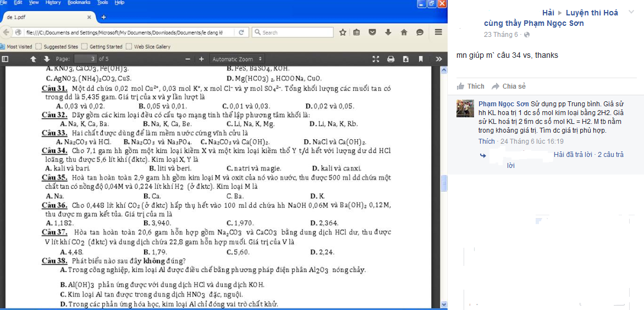
Task: Open post date 23 Tháng 6
Action: [500, 35]
